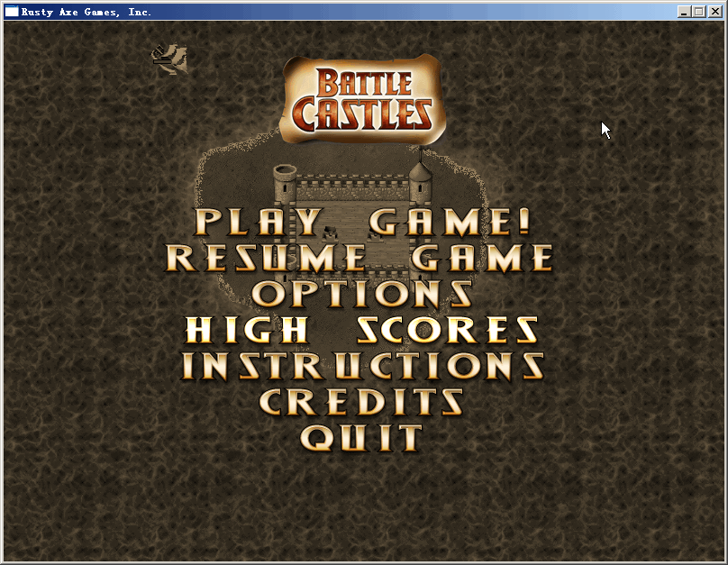Choose Quit to exit the game

[x=361, y=438]
